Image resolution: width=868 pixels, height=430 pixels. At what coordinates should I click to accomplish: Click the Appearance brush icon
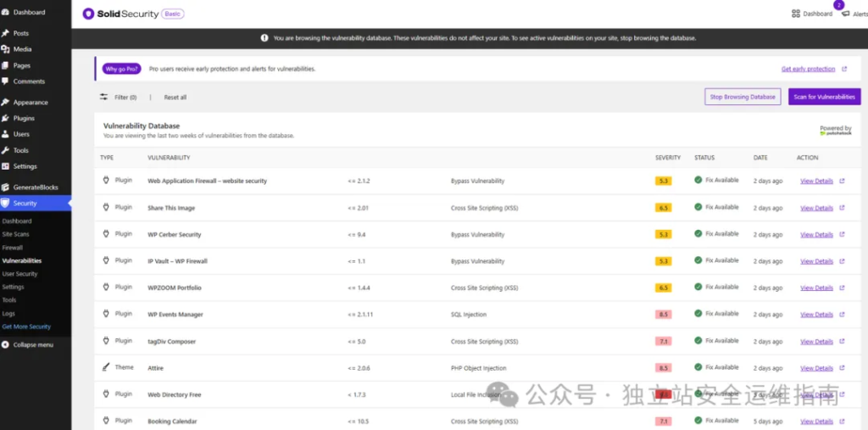coord(6,103)
